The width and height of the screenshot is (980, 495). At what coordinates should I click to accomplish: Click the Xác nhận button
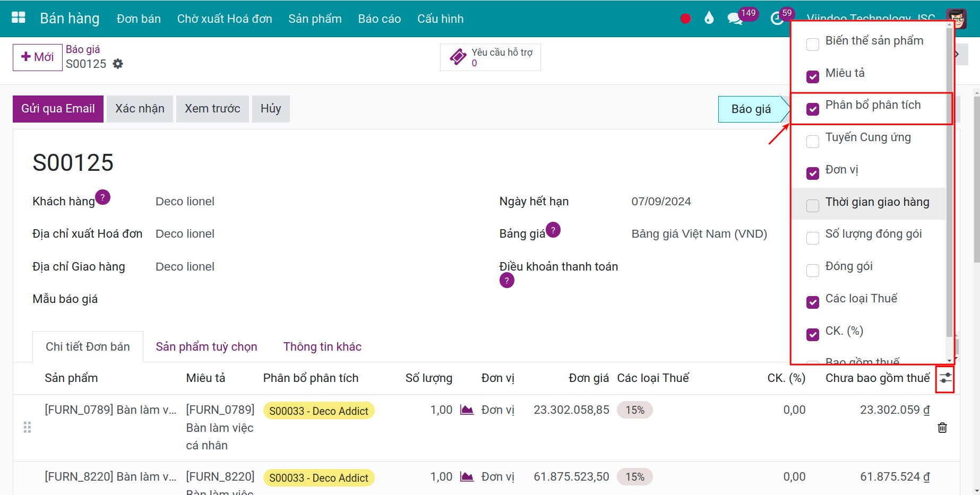[140, 109]
